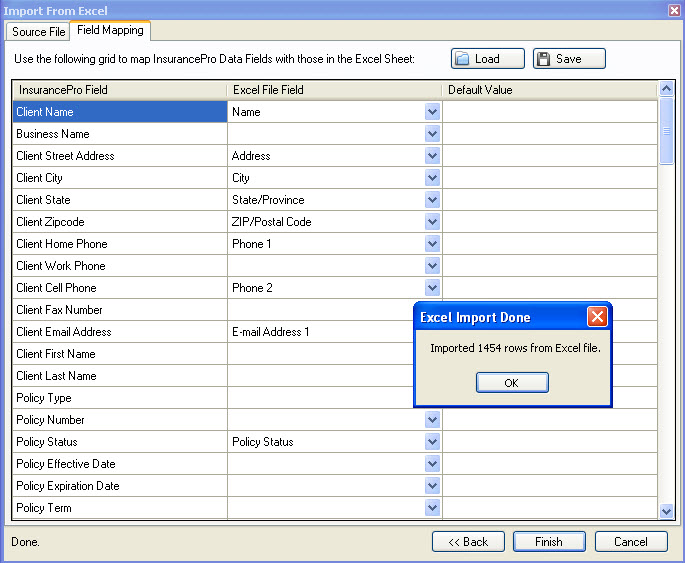685x563 pixels.
Task: Click the Load mapping button
Action: (488, 59)
